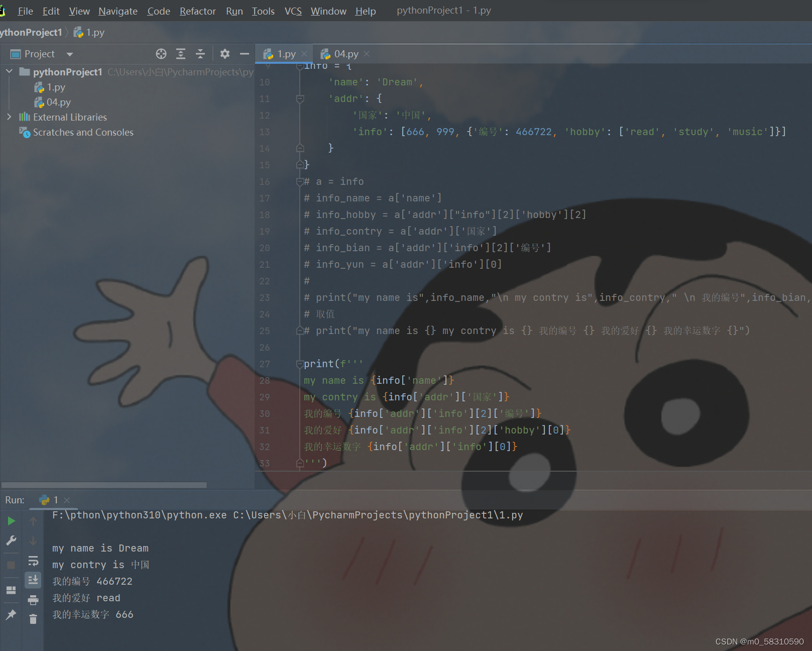Image resolution: width=812 pixels, height=651 pixels.
Task: Open the View menu
Action: tap(79, 11)
